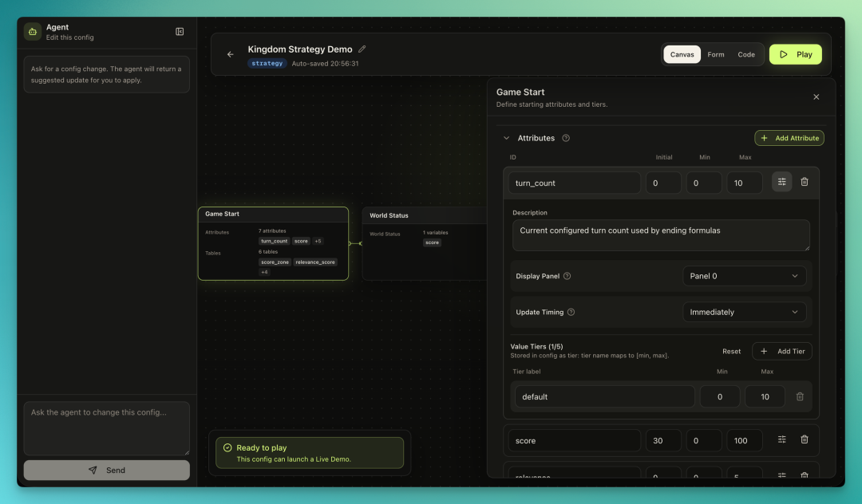Open Attributes help question icon
Image resolution: width=862 pixels, height=504 pixels.
point(566,138)
